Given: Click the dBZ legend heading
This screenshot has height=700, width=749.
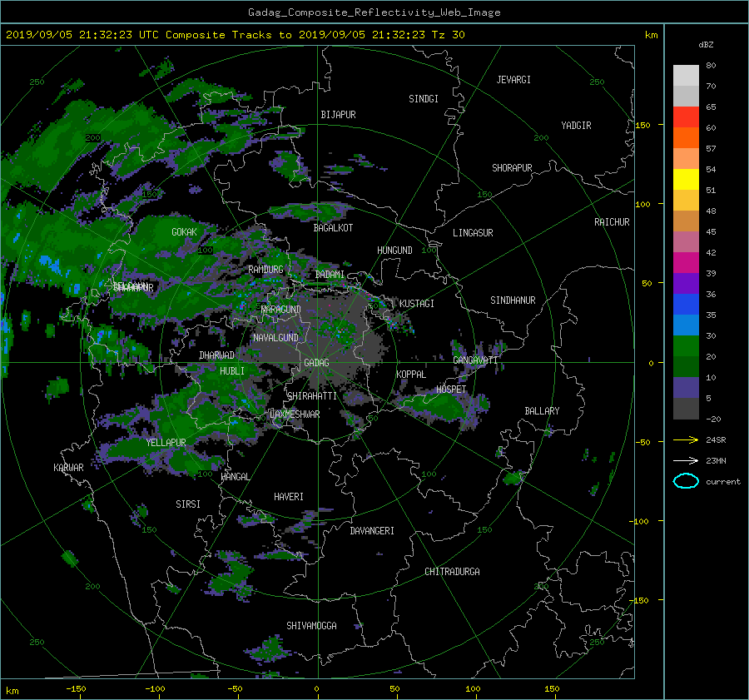Looking at the screenshot, I should tap(706, 45).
